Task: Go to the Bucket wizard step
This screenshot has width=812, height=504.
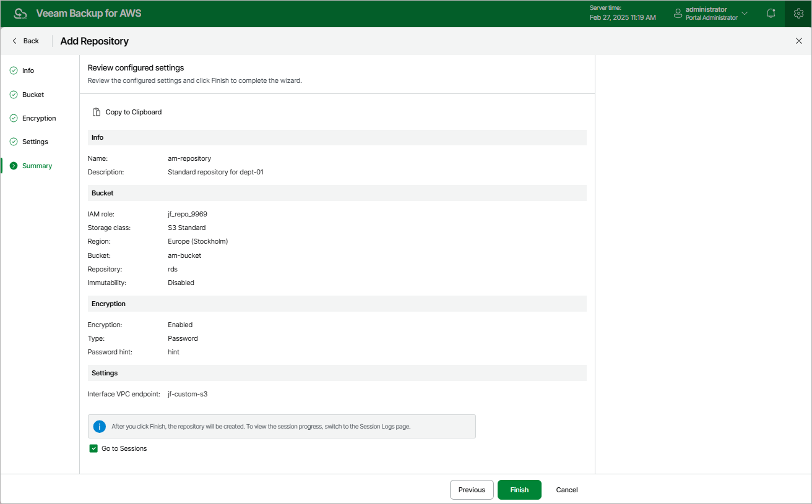Action: [33, 95]
